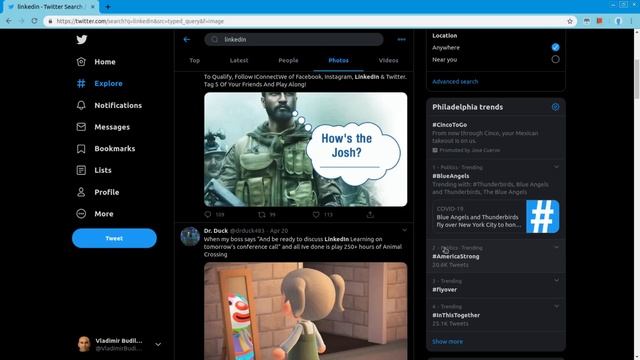640x360 pixels.
Task: Open the COVID-19 Blue Angels news card
Action: click(x=496, y=217)
